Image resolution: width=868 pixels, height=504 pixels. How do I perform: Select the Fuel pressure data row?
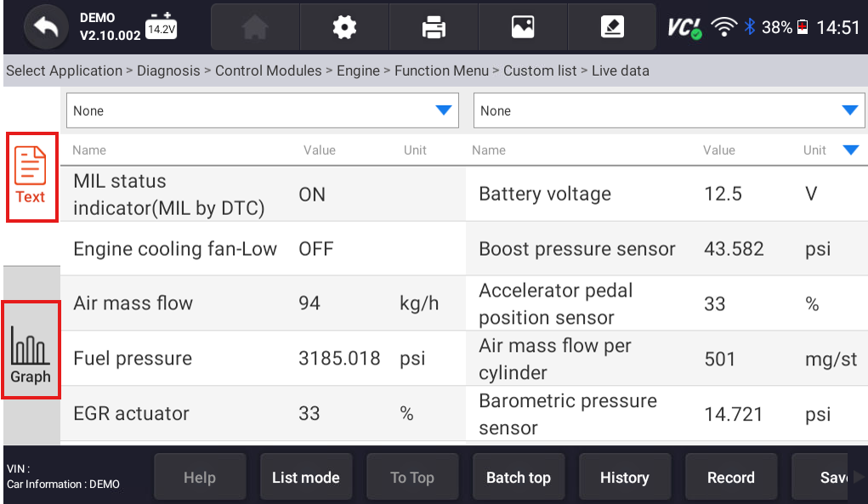coord(255,358)
